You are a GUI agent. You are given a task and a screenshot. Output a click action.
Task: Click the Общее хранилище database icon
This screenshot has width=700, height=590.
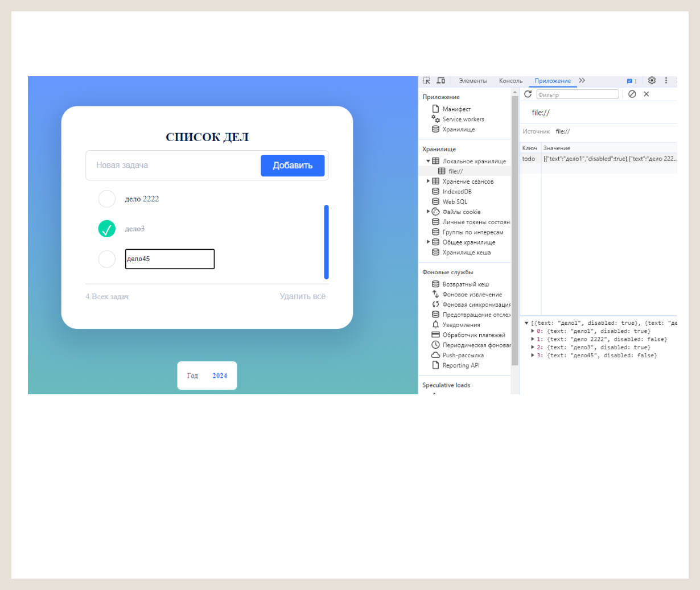[435, 242]
